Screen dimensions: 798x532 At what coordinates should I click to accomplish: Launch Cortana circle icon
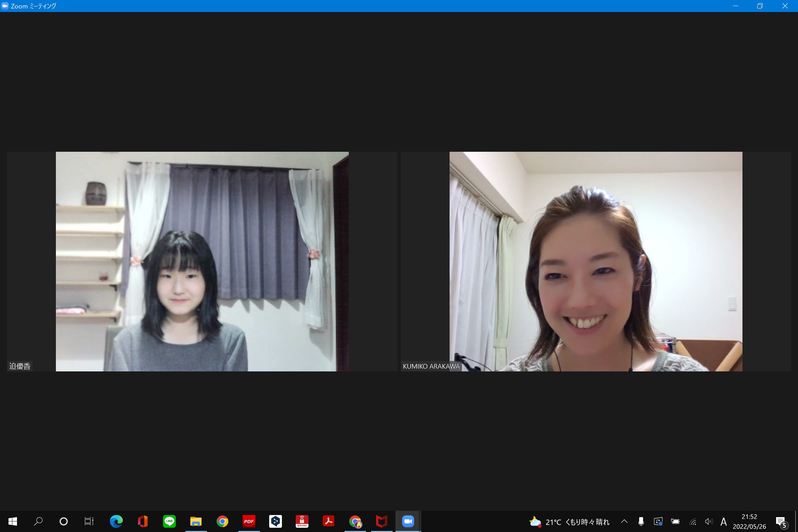click(64, 521)
